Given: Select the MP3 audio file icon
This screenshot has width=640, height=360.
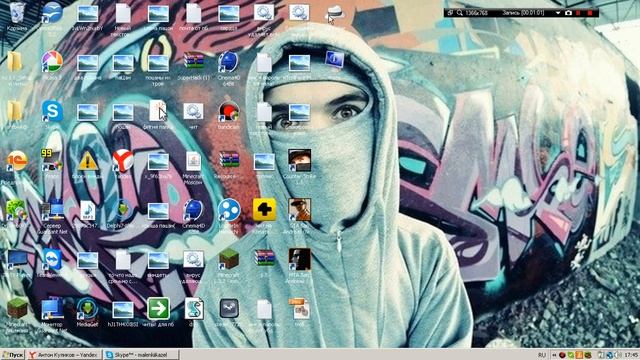Looking at the screenshot, I should pos(87,211).
